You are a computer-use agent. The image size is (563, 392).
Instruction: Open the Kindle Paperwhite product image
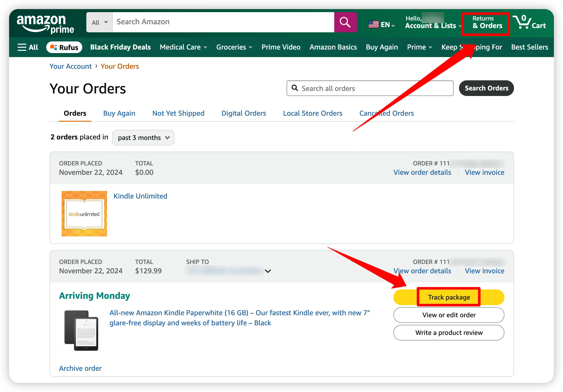pos(81,331)
